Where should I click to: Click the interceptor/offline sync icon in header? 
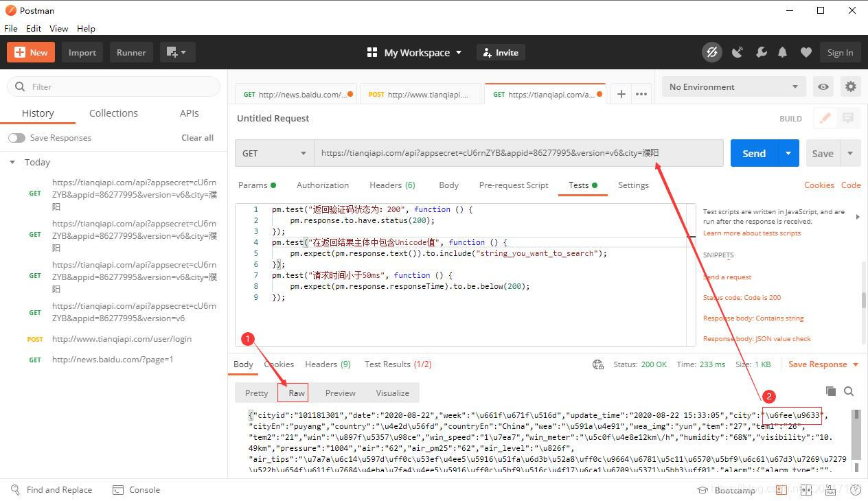[712, 52]
